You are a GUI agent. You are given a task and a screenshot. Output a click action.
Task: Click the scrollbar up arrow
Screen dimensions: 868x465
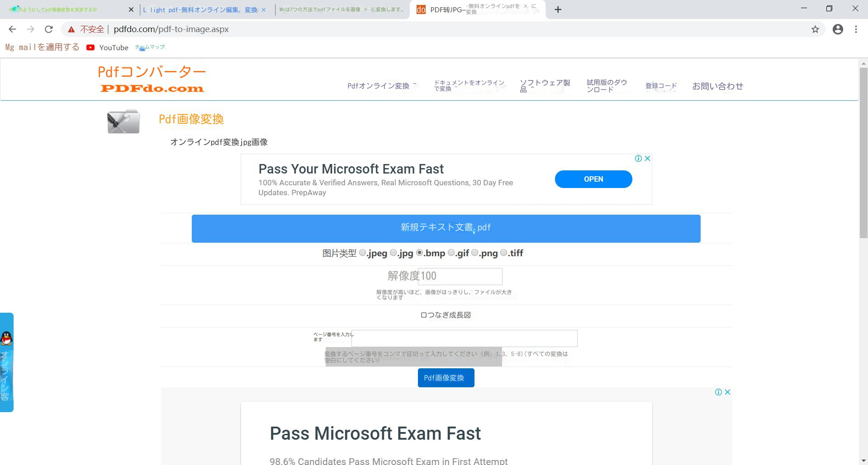click(x=863, y=63)
